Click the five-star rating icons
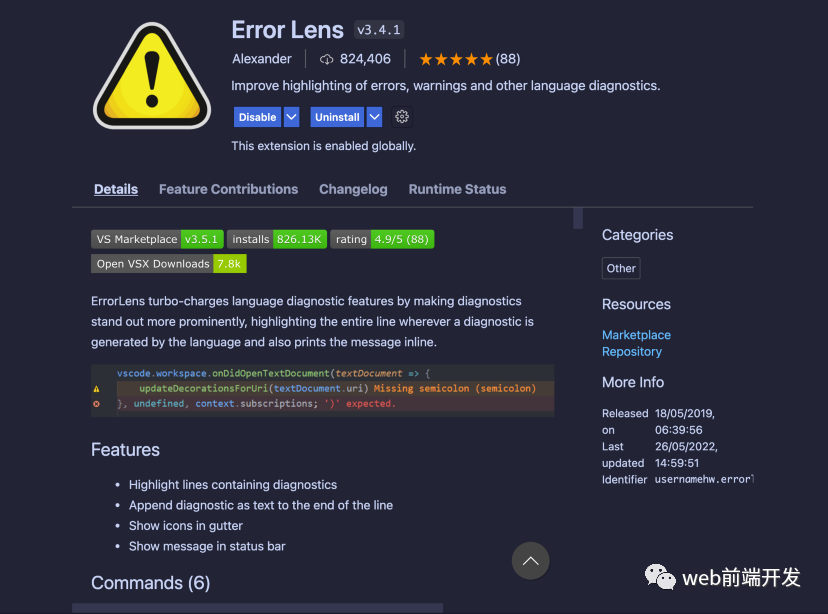The width and height of the screenshot is (828, 614). coord(456,59)
